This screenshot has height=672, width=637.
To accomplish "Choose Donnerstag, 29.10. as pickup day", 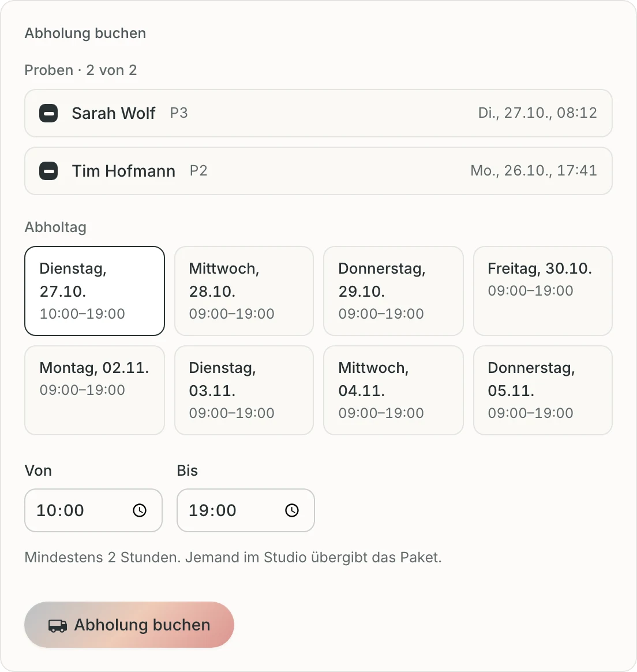I will pyautogui.click(x=394, y=291).
